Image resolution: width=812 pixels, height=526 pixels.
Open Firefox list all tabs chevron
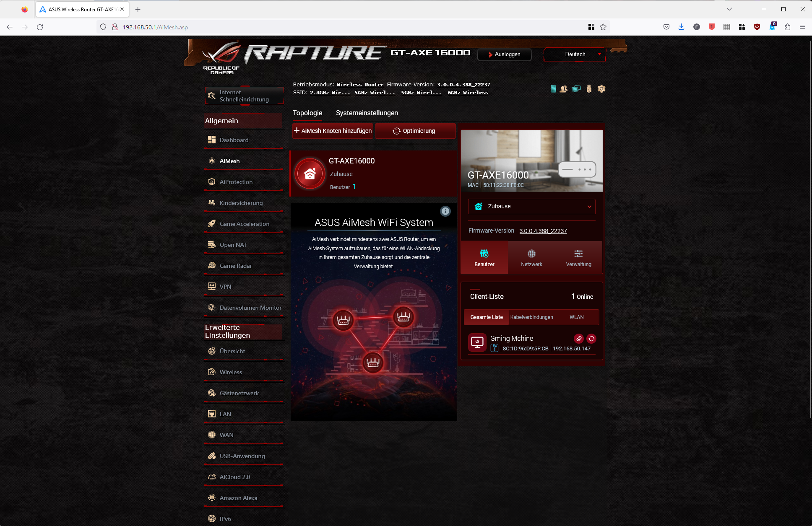pos(729,9)
